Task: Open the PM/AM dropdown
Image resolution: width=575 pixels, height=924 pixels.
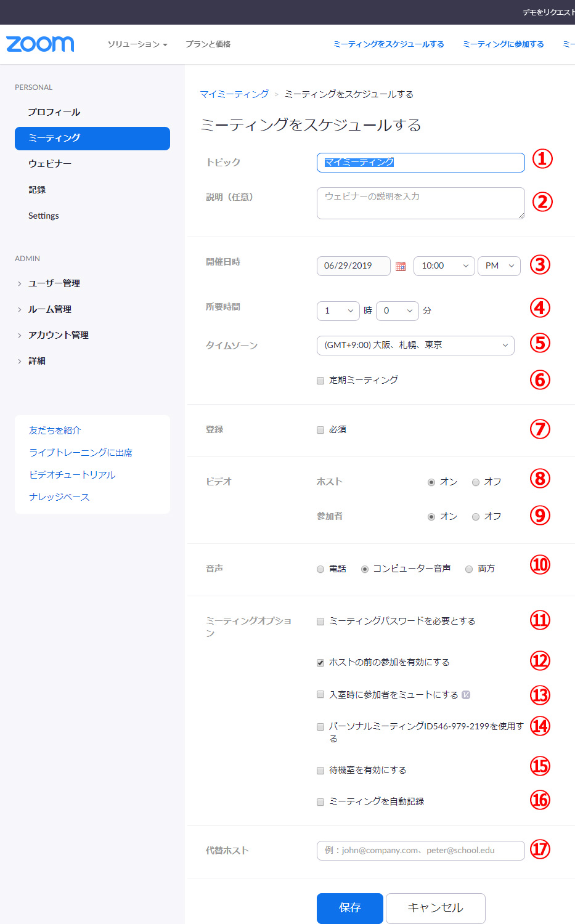Action: click(499, 266)
